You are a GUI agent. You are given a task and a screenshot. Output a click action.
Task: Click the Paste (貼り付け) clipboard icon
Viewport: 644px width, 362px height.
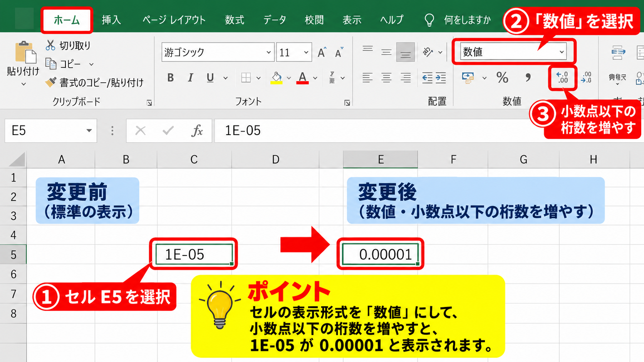25,52
